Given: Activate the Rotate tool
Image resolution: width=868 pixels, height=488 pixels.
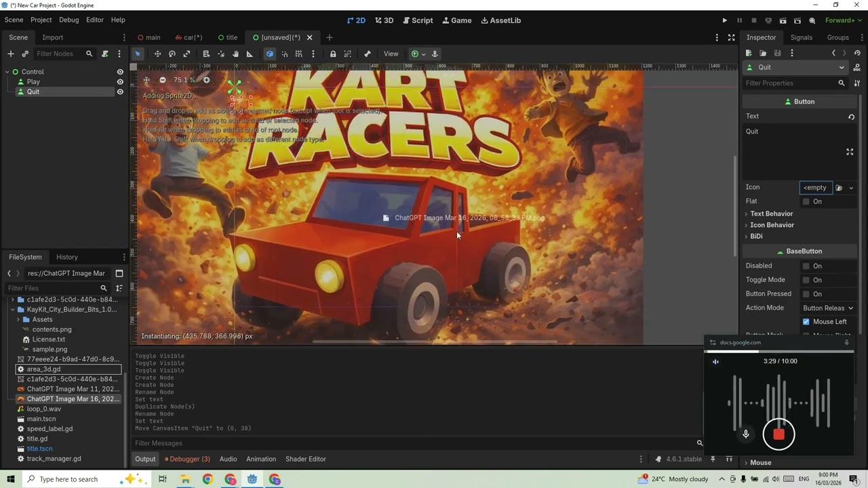Looking at the screenshot, I should pyautogui.click(x=172, y=54).
